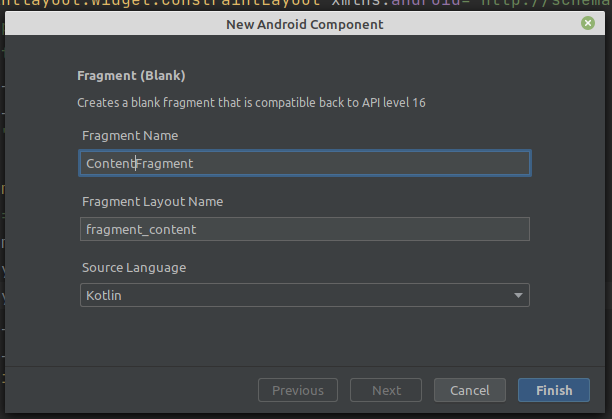
Task: Expand the Source Language dropdown arrow
Action: pos(517,296)
